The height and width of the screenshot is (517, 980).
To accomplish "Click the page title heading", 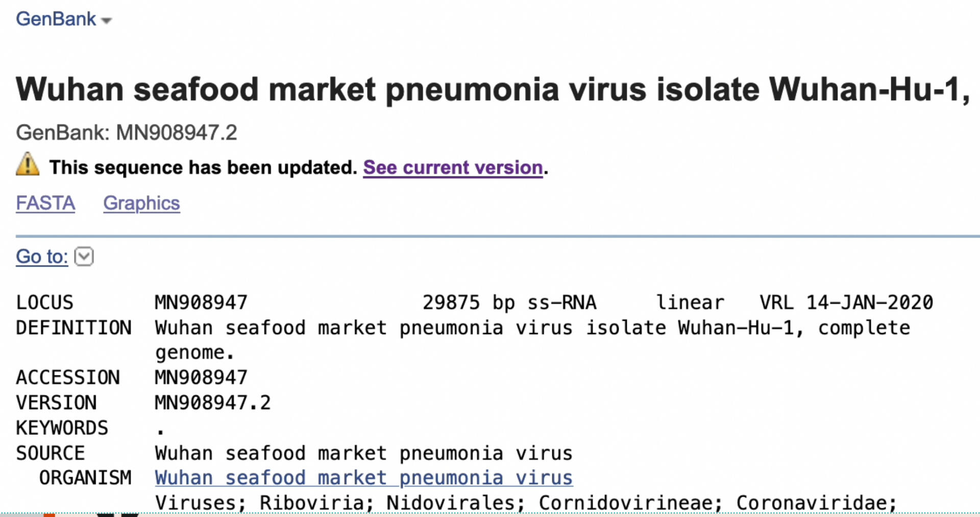I will (x=493, y=89).
